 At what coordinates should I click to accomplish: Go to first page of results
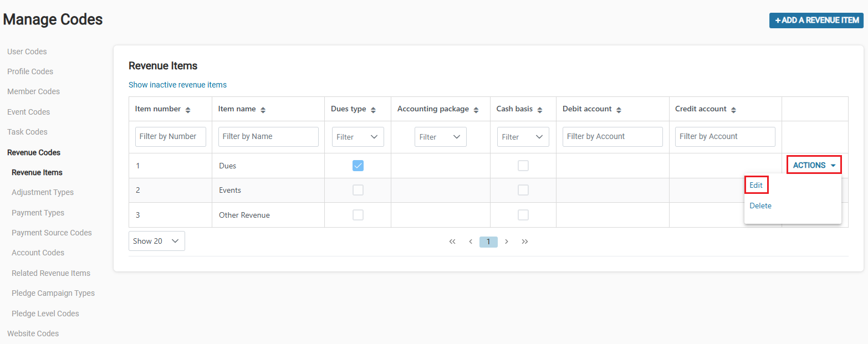coord(452,242)
